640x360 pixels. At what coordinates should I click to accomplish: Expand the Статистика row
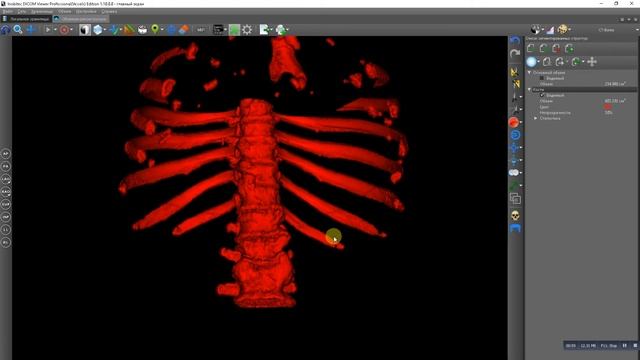point(536,118)
